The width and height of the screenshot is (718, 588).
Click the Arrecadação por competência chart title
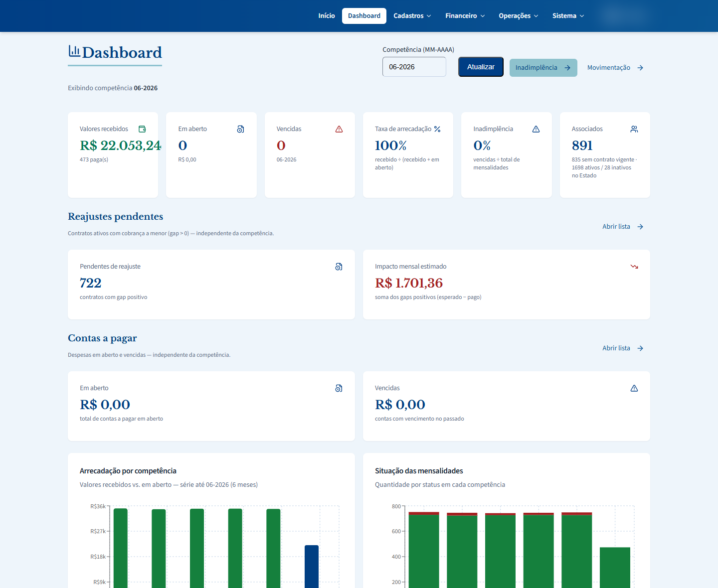[128, 471]
